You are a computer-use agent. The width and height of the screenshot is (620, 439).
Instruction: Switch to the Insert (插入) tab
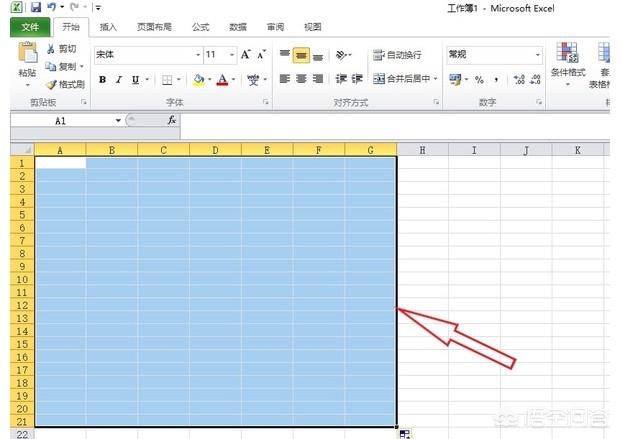click(x=108, y=27)
